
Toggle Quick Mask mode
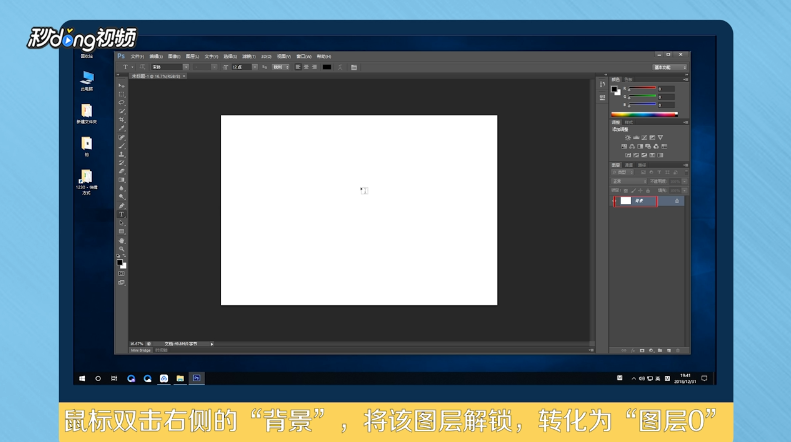(122, 273)
